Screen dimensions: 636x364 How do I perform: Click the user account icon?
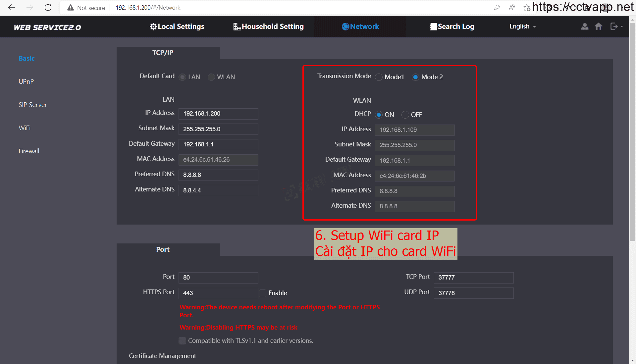(585, 26)
